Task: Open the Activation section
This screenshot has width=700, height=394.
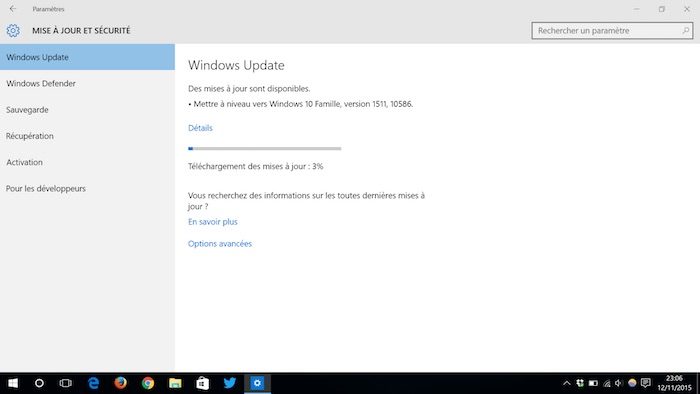Action: pyautogui.click(x=88, y=162)
